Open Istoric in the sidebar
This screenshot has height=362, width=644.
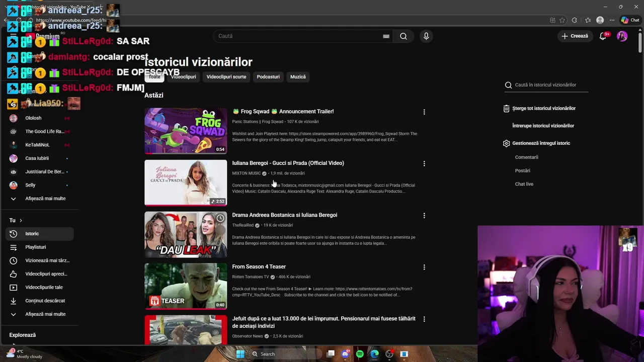point(40,234)
